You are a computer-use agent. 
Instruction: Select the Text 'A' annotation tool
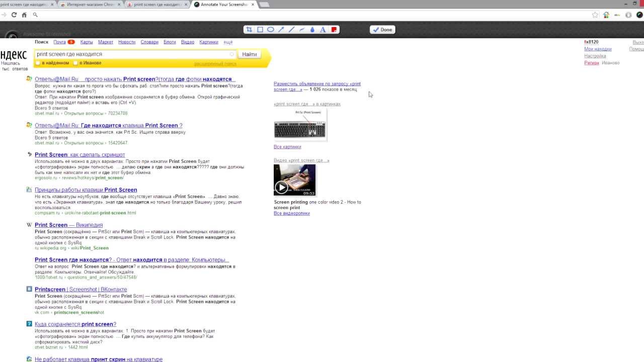click(323, 30)
